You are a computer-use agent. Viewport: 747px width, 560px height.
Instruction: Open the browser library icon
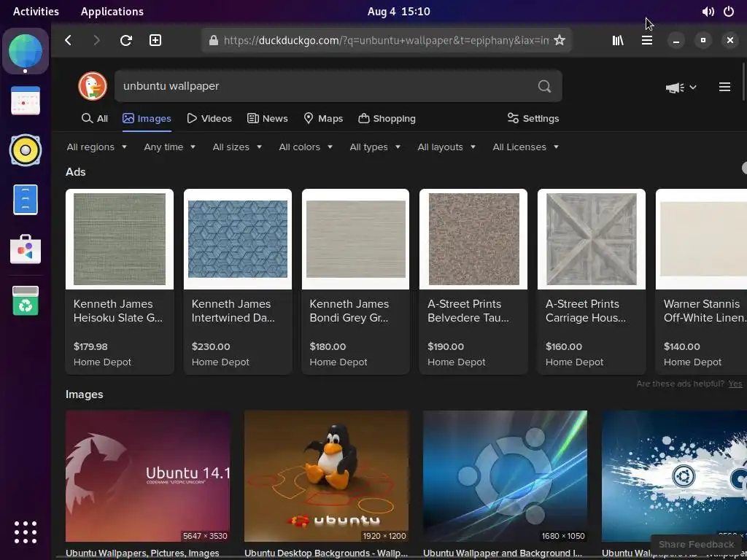pyautogui.click(x=618, y=41)
